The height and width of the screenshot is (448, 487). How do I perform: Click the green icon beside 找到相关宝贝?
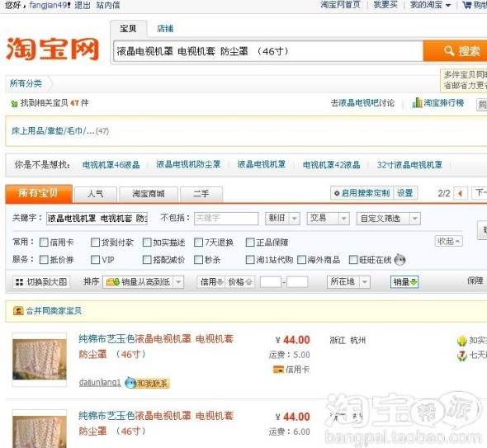[x=14, y=103]
